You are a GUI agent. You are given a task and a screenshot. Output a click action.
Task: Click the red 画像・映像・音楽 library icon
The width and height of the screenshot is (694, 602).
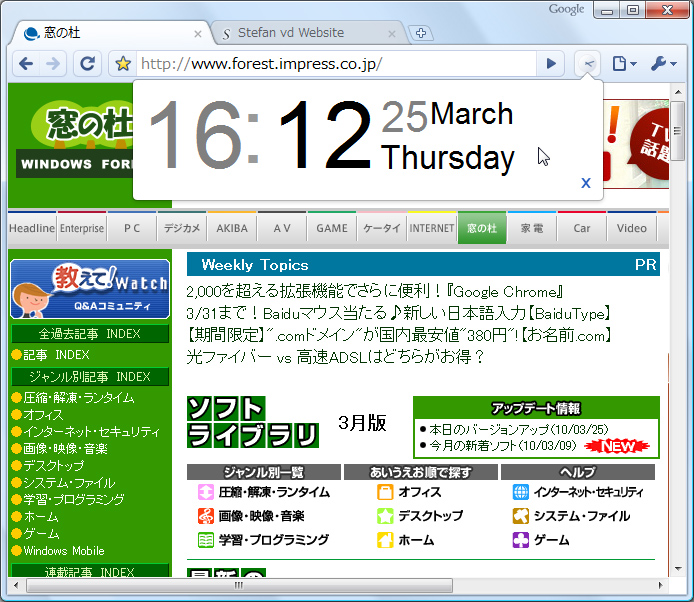coord(206,516)
